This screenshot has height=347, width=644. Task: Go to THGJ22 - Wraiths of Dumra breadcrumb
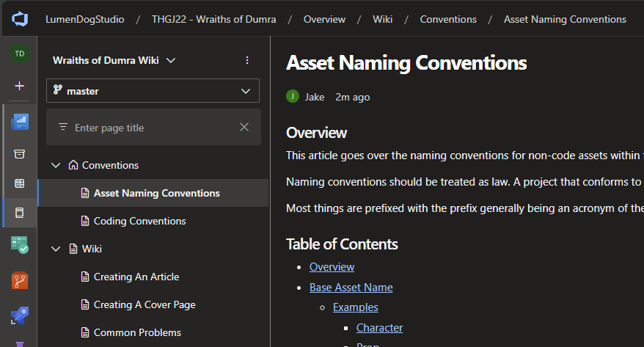(x=214, y=19)
